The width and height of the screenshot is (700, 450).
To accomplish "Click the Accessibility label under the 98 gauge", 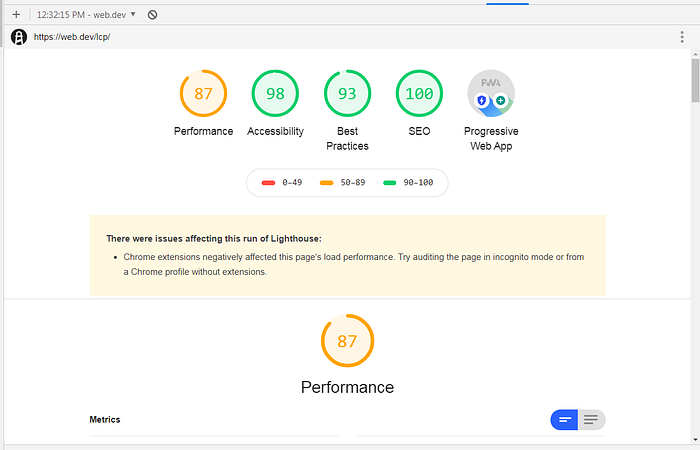I will click(275, 131).
